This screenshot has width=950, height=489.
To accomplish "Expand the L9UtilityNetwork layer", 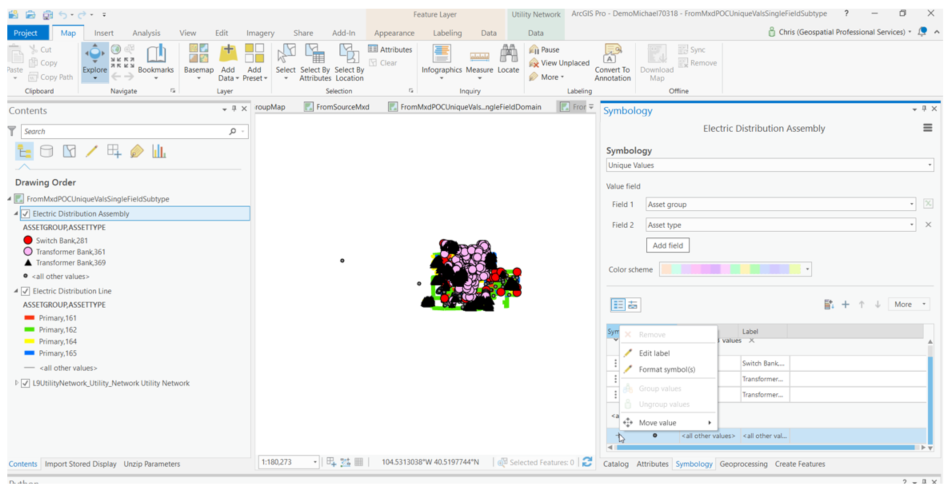I will click(x=16, y=383).
